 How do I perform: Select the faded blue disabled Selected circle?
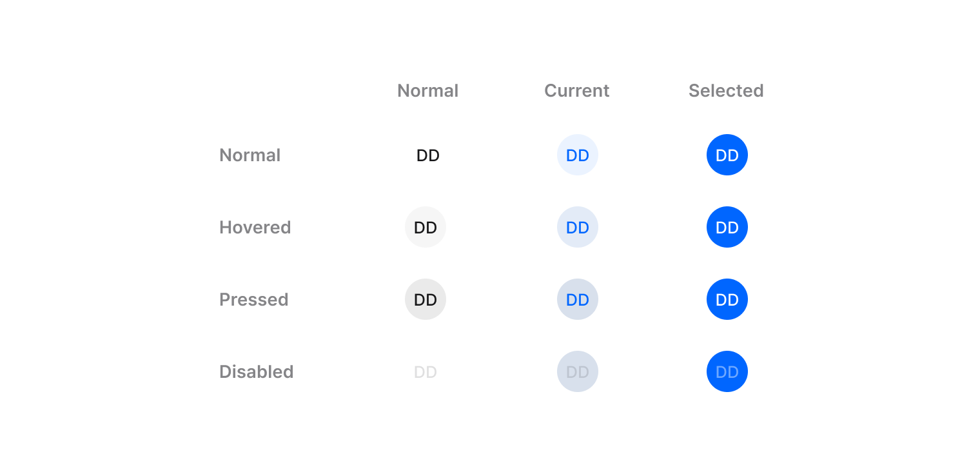click(x=727, y=372)
